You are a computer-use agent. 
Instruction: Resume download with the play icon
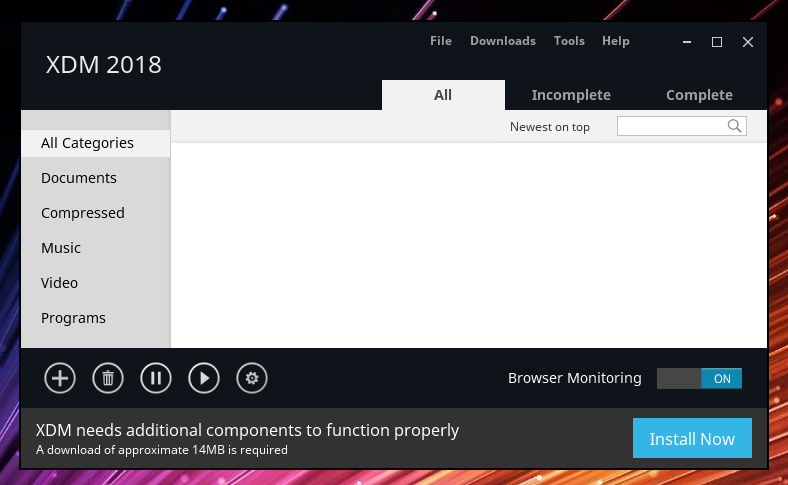point(204,378)
